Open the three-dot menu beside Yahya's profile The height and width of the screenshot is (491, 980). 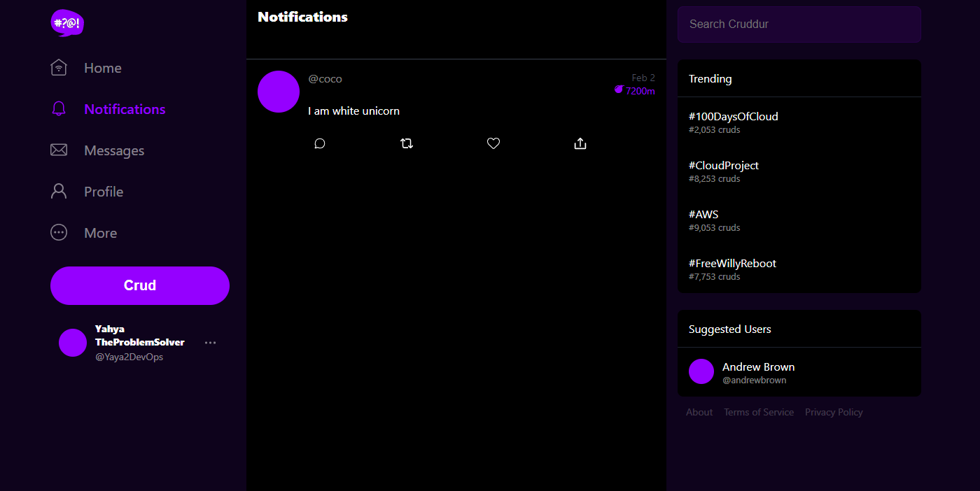(x=210, y=343)
